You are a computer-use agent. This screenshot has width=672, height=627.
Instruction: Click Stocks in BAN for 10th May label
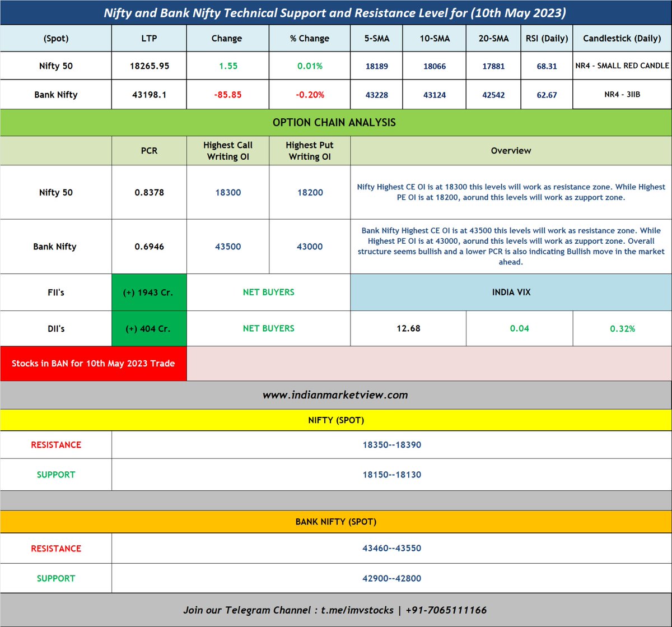93,363
